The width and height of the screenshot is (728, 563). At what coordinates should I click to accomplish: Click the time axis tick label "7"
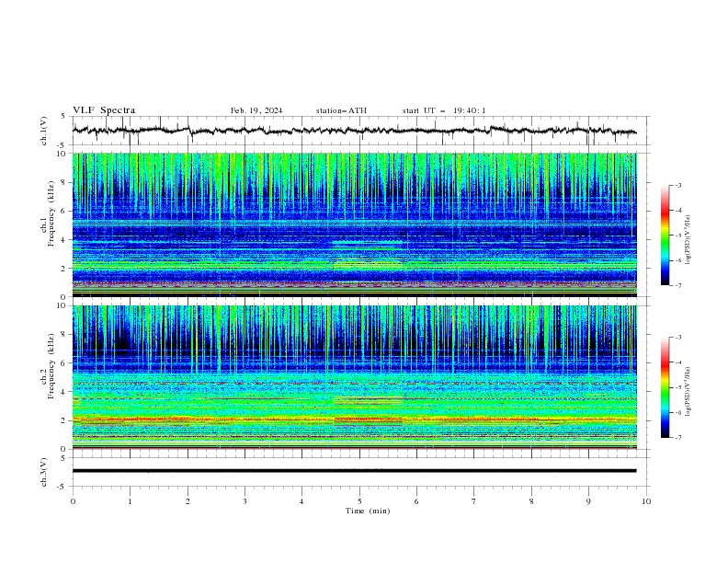point(474,501)
